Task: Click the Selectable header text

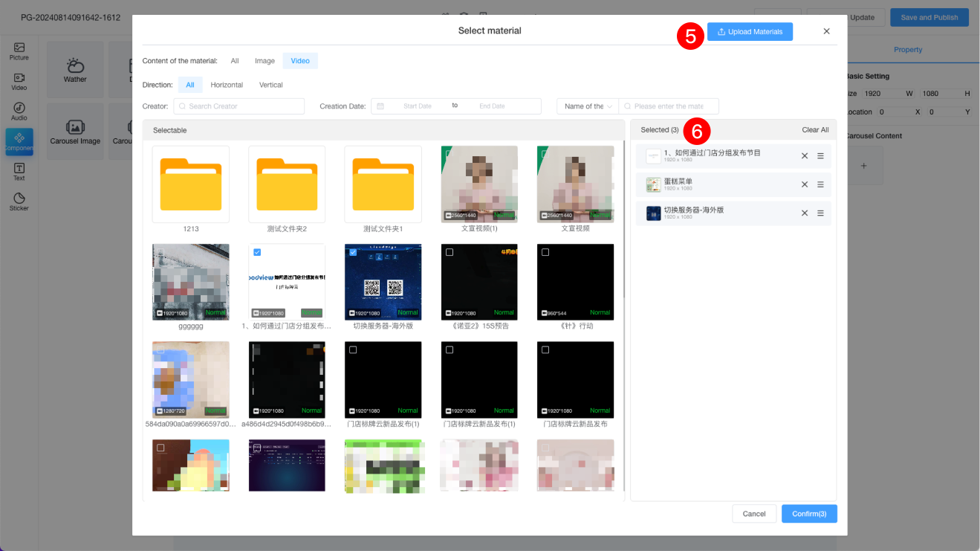Action: [x=170, y=130]
